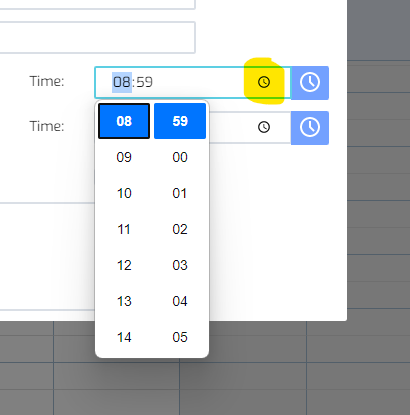
Task: Click the empty text box above the time fields
Action: click(x=97, y=37)
